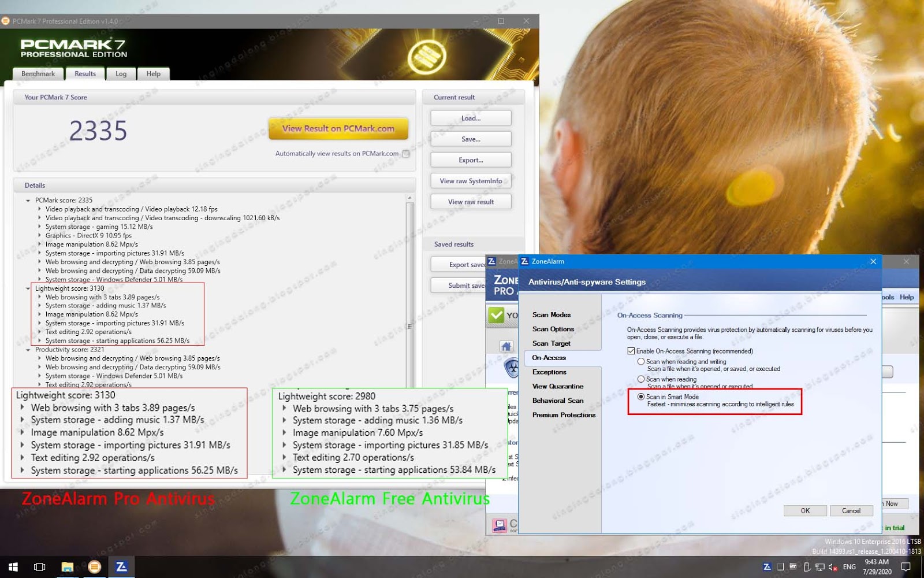Click the ENG language indicator
The height and width of the screenshot is (578, 924).
850,567
